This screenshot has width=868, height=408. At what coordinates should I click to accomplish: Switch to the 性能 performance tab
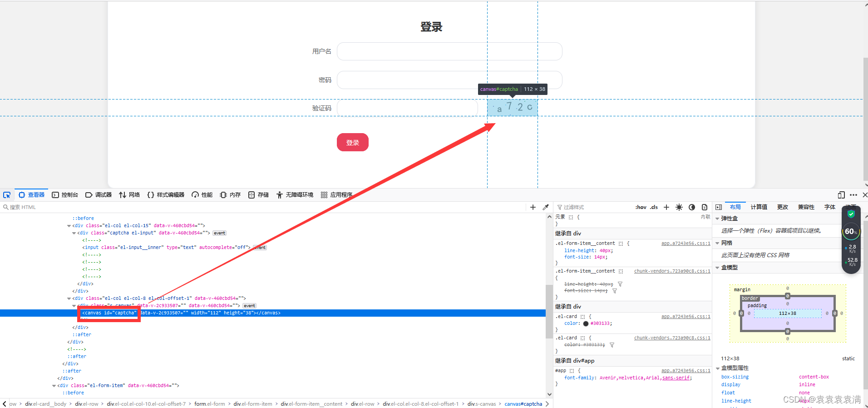click(202, 195)
